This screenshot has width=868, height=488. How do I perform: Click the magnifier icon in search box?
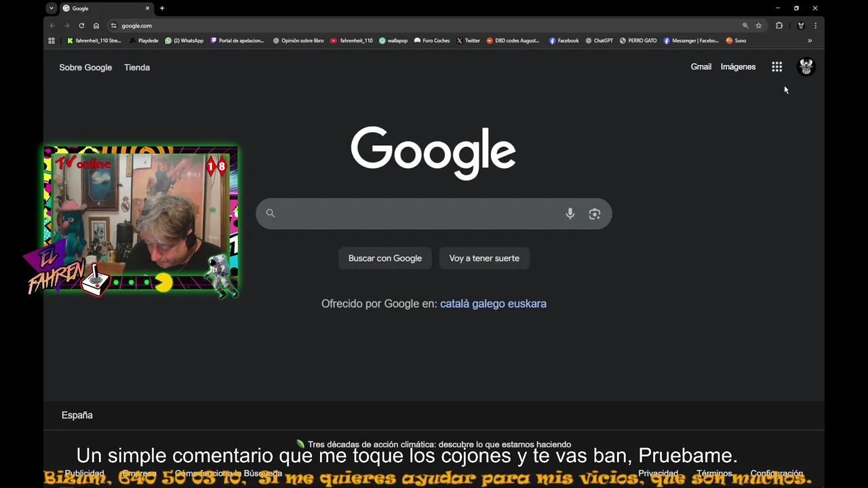pos(271,213)
